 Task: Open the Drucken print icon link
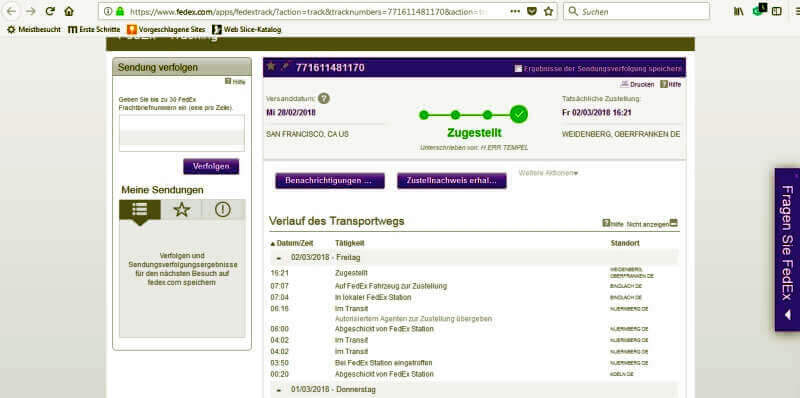[x=637, y=84]
